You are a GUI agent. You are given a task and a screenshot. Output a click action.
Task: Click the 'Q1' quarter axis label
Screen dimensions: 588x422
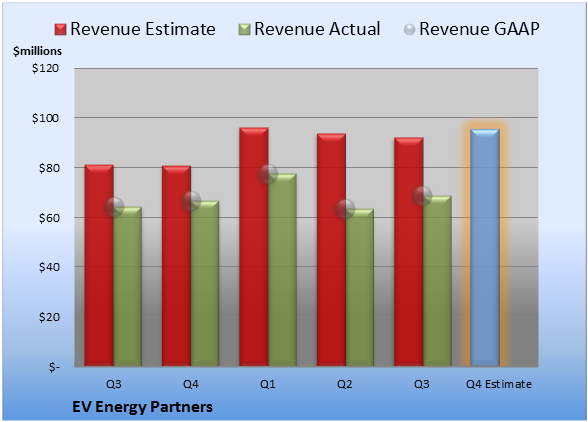268,384
